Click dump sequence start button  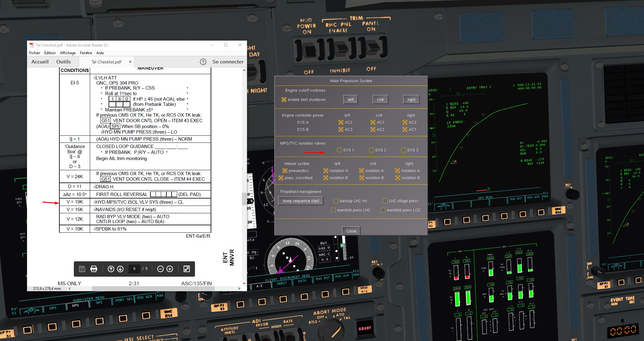click(x=301, y=201)
